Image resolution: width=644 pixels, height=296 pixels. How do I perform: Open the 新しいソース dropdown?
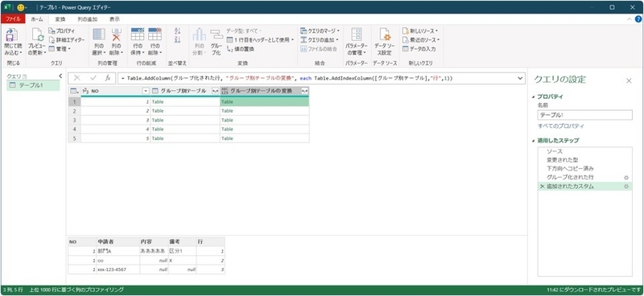coord(420,31)
